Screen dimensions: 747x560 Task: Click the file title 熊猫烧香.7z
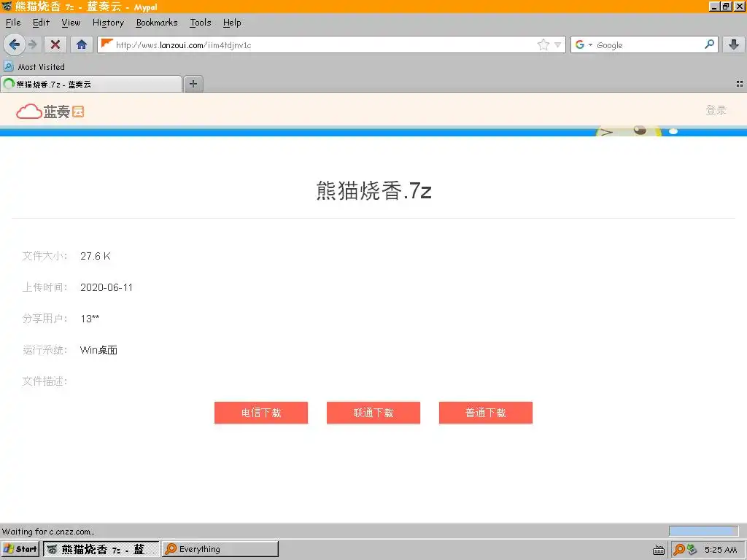click(374, 190)
